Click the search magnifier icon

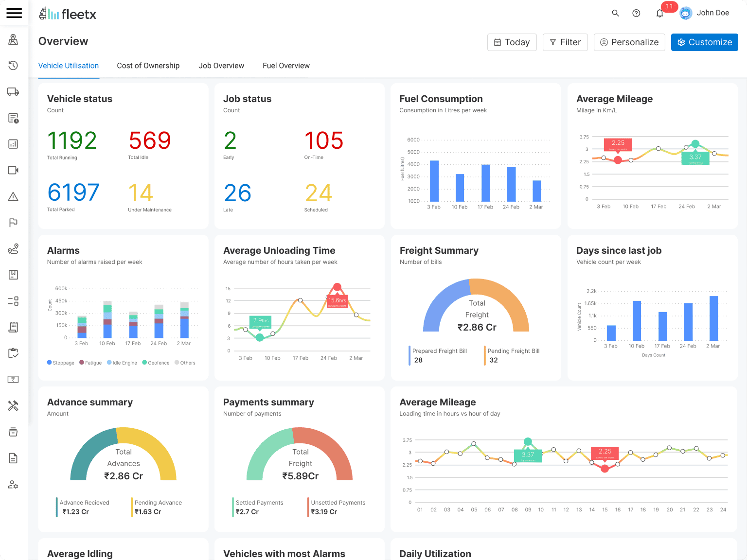[615, 13]
